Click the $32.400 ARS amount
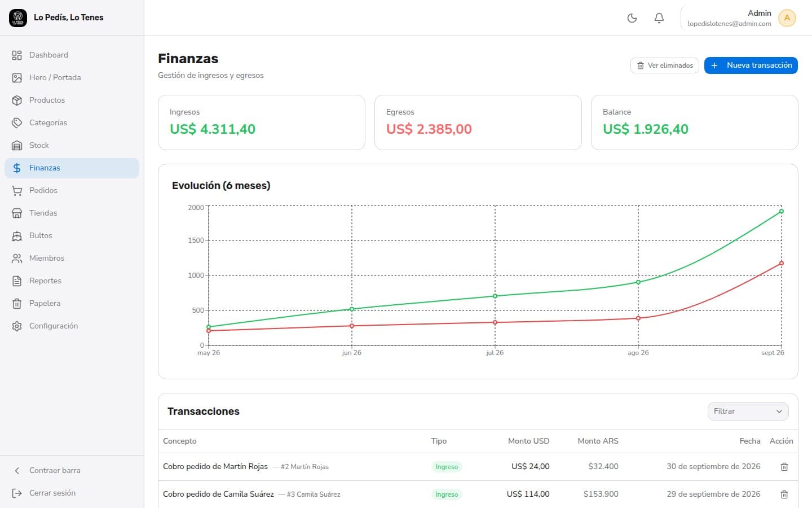Screen dimensions: 812x508 [x=603, y=466]
